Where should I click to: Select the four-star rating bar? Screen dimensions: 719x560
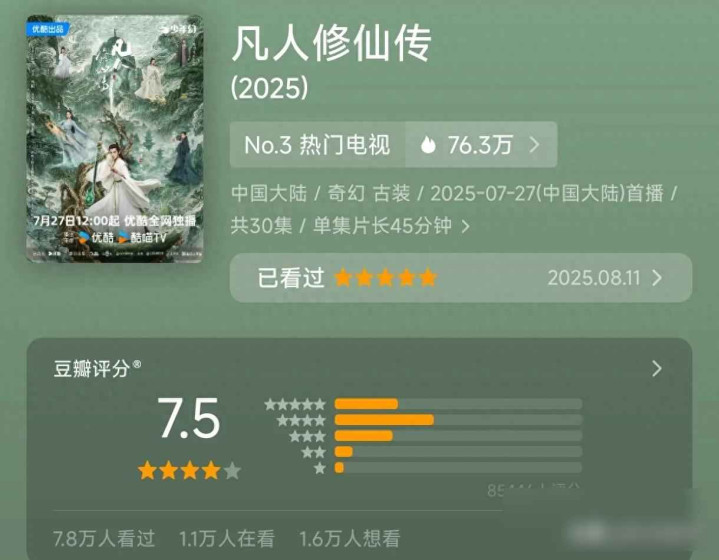click(x=459, y=420)
